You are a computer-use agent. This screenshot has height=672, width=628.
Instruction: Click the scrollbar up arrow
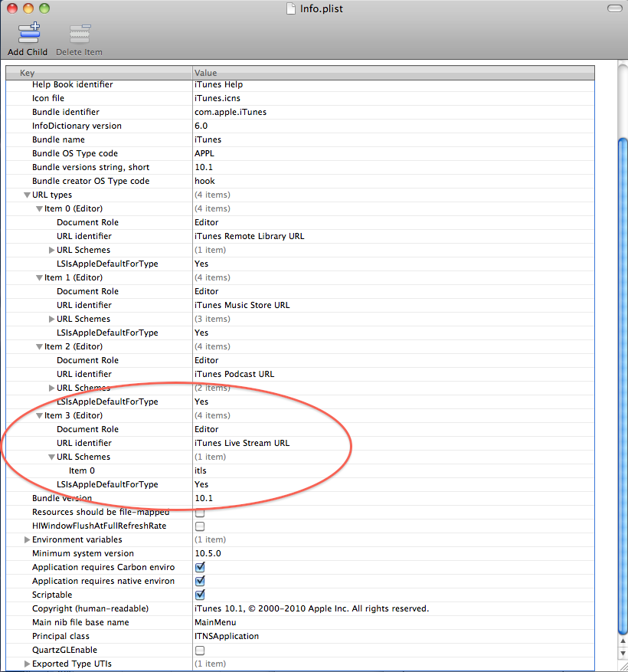point(623,641)
